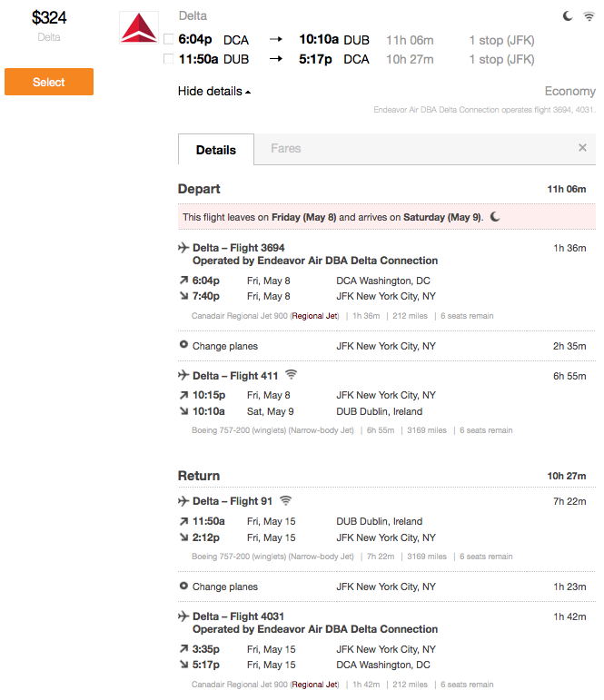Screen dimensions: 604x700
Task: Click the Depart section heading
Action: [x=199, y=189]
